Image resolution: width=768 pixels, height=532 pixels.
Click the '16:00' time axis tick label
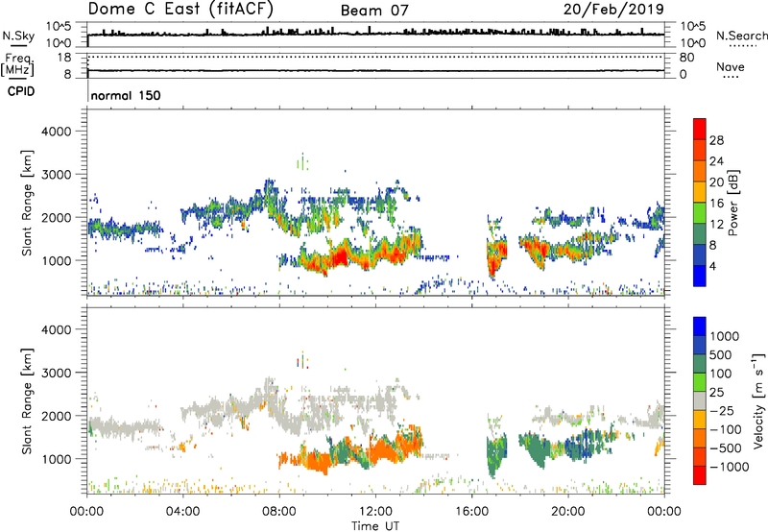(471, 512)
